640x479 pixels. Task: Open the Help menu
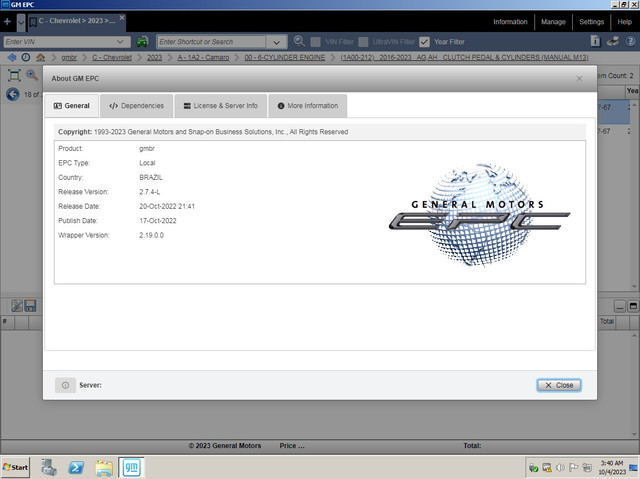coord(624,22)
